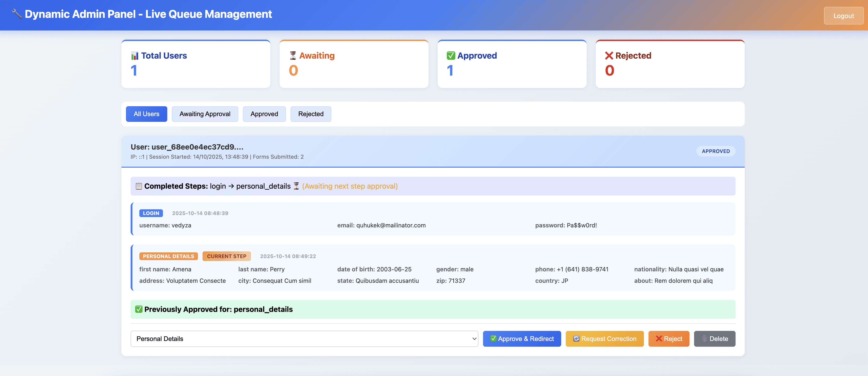Switch to the All Users tab

147,114
